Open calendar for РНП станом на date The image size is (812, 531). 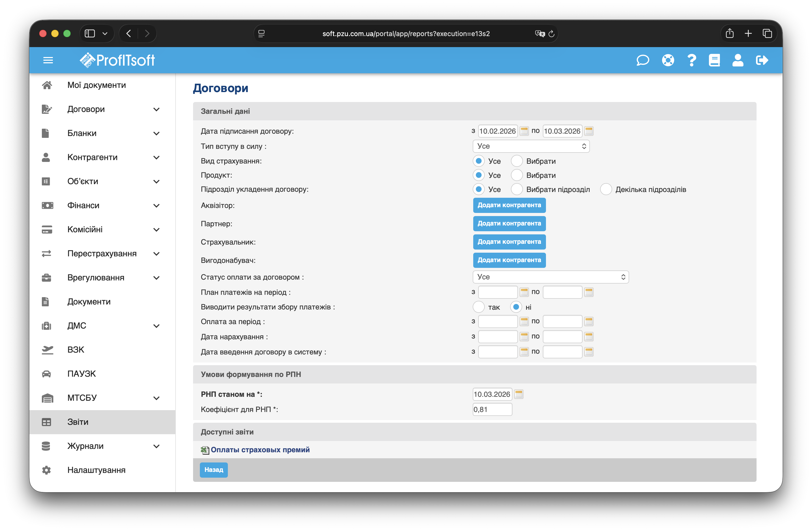[x=518, y=394]
